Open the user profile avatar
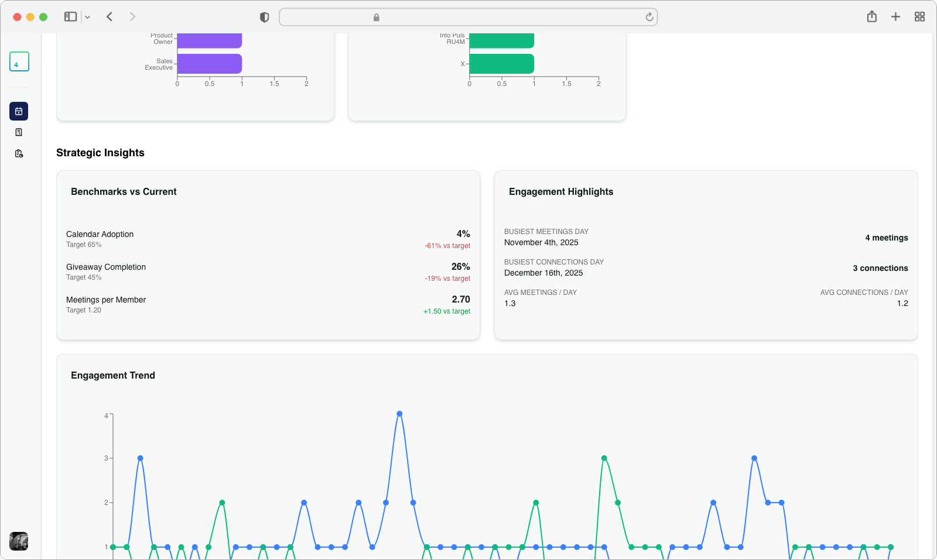This screenshot has width=937, height=560. click(x=19, y=541)
